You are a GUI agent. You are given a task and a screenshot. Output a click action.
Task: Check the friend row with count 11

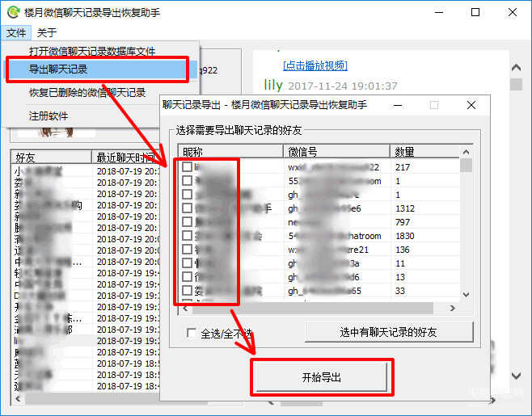(x=187, y=263)
